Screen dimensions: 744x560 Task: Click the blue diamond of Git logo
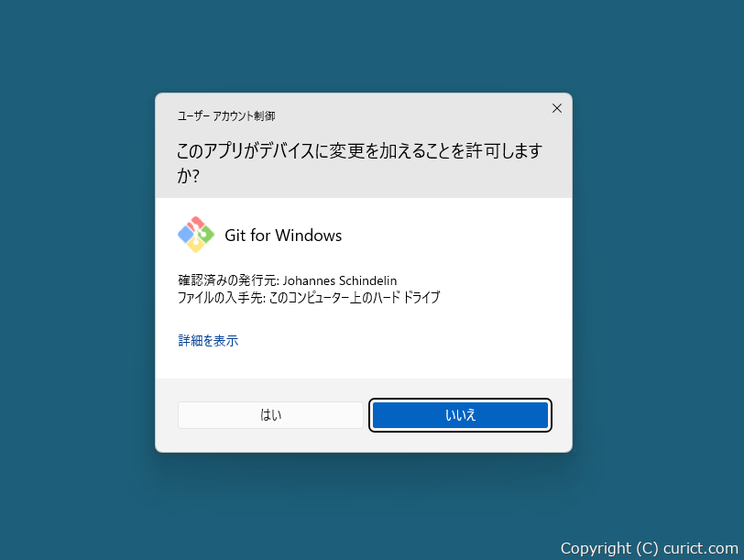click(185, 235)
